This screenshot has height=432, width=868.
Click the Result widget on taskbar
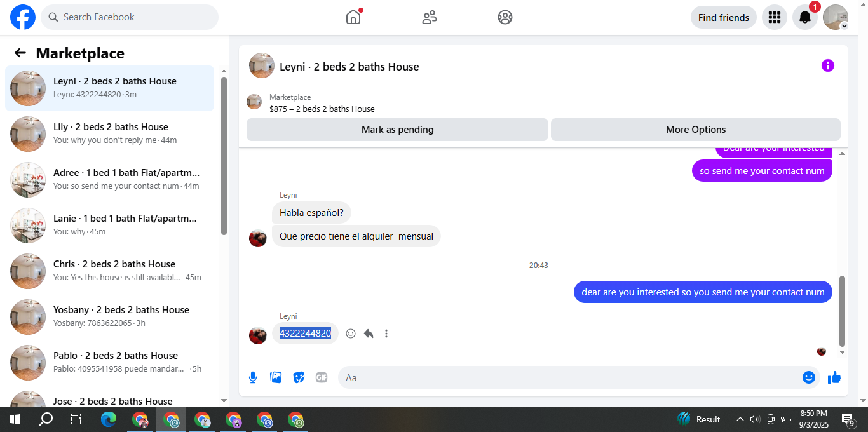pyautogui.click(x=699, y=419)
